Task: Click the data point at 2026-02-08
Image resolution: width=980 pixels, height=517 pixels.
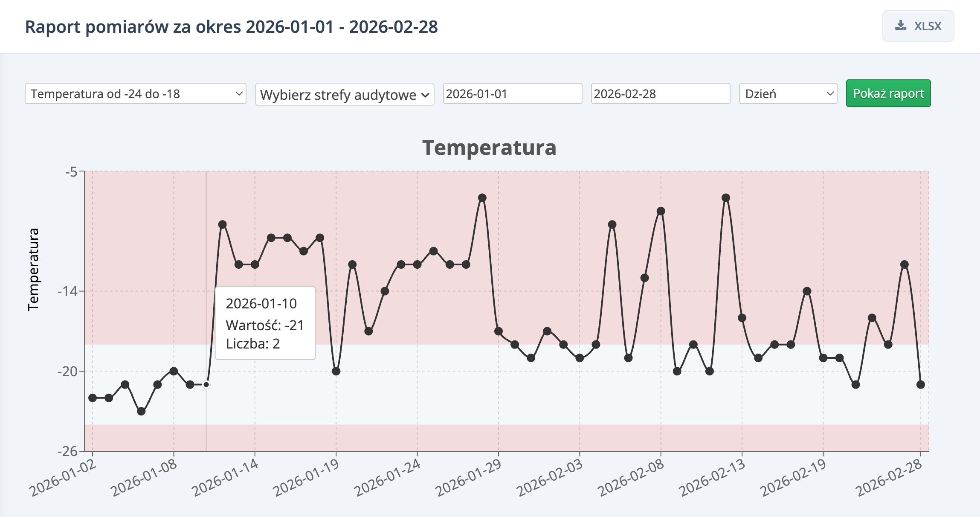Action: pyautogui.click(x=661, y=211)
